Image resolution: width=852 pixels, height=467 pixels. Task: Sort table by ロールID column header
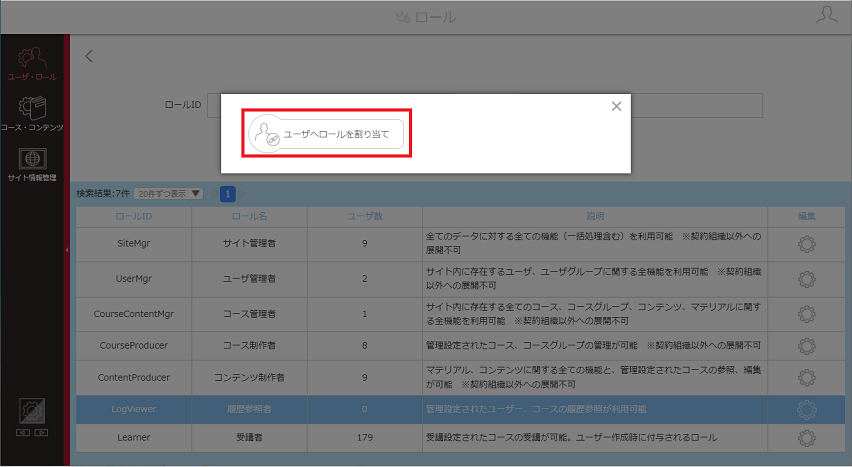click(134, 216)
